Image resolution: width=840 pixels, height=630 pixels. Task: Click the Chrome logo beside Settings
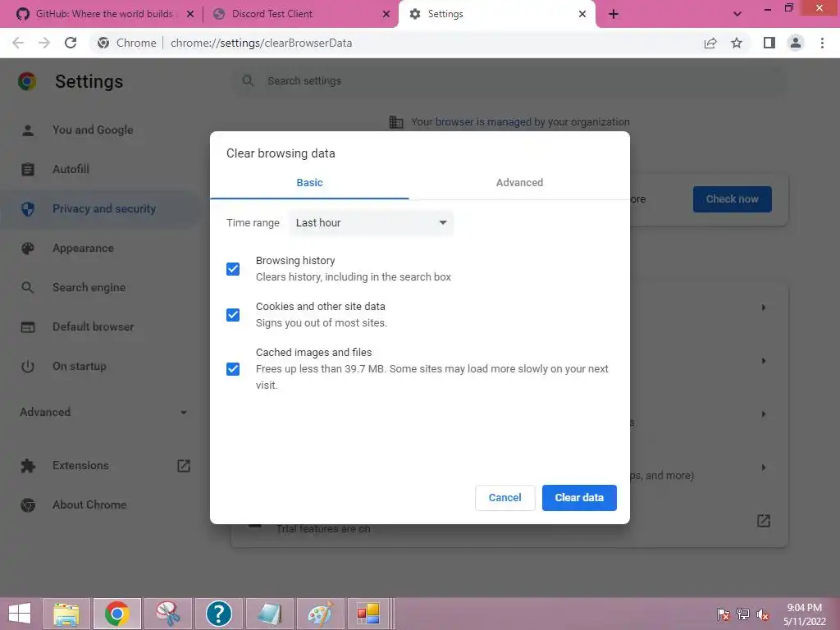27,81
